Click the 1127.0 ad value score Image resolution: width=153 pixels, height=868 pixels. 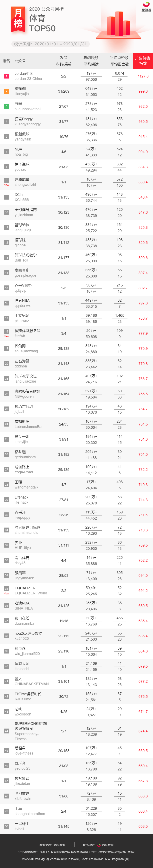click(x=143, y=76)
